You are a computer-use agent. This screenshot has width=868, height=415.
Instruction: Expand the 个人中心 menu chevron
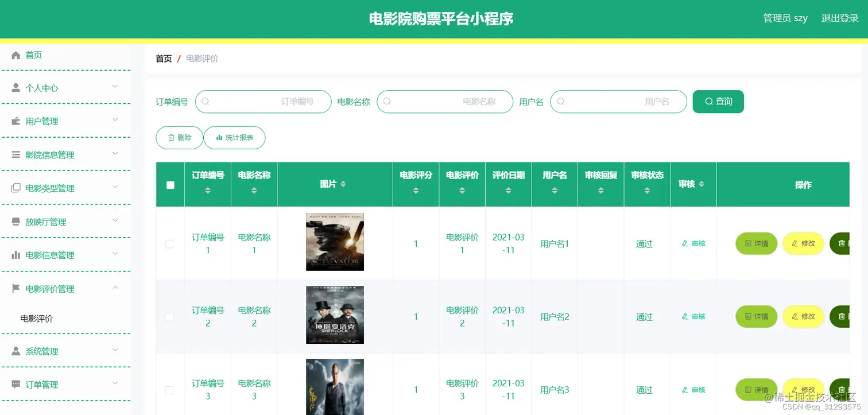115,87
